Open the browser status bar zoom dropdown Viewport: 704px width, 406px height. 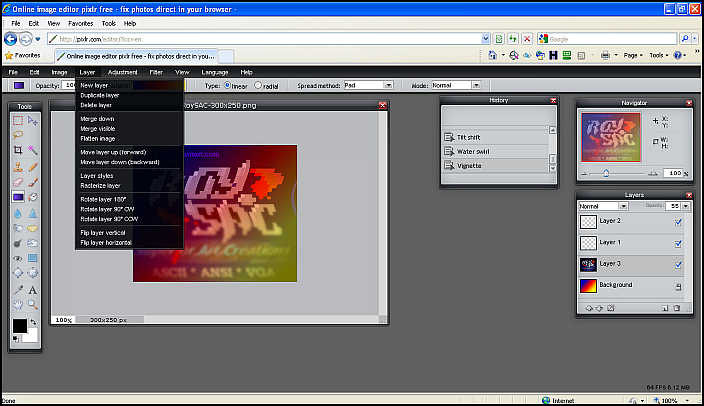[687, 400]
